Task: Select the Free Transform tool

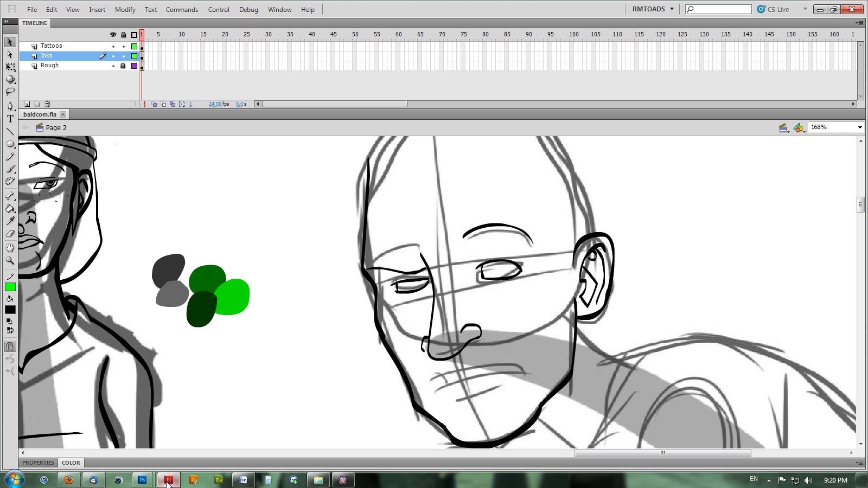Action: [10, 67]
